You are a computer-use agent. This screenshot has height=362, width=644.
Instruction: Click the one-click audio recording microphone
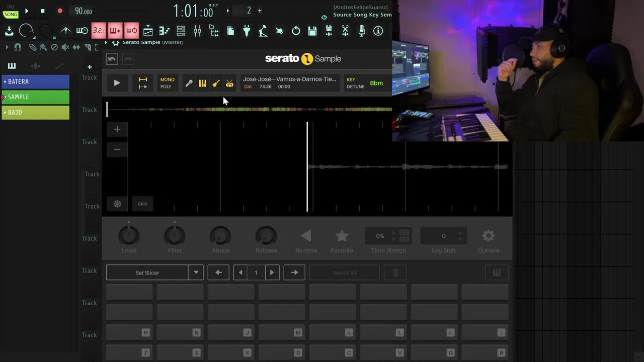point(362,31)
